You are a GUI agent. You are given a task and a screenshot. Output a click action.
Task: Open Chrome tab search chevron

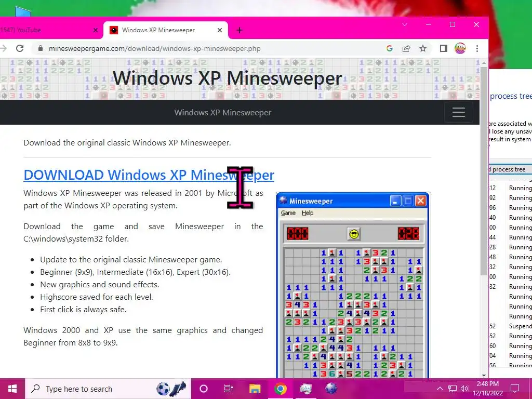pos(404,24)
